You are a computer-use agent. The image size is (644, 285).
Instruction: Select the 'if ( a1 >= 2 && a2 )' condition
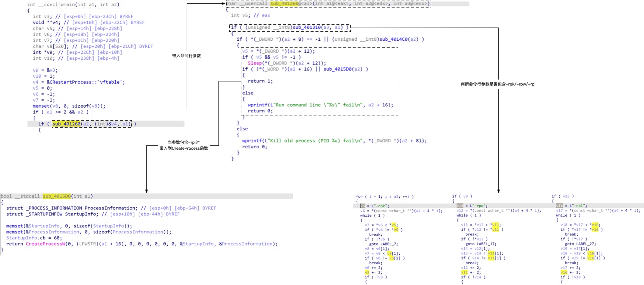pyautogui.click(x=61, y=112)
